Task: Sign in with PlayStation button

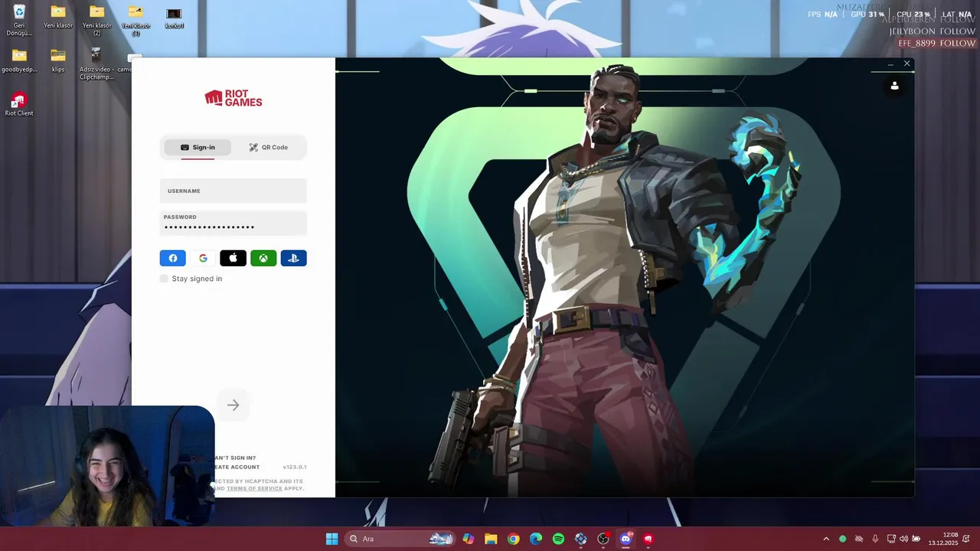Action: click(x=293, y=258)
